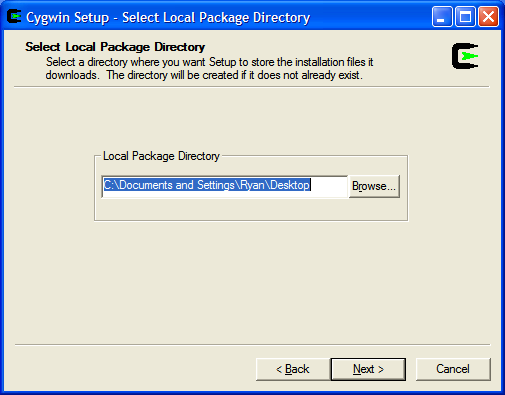Click the bold Select Local Package Directory heading
This screenshot has width=505, height=395.
click(x=115, y=47)
